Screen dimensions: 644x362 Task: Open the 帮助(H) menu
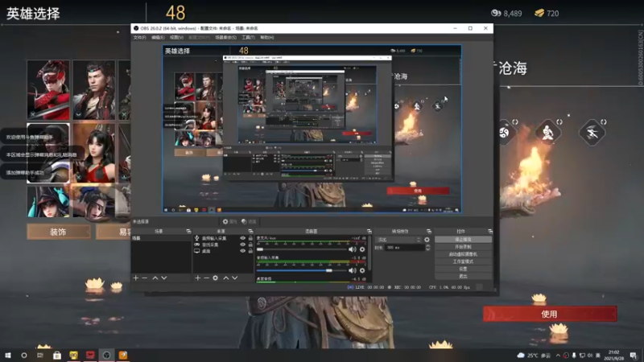coord(267,37)
